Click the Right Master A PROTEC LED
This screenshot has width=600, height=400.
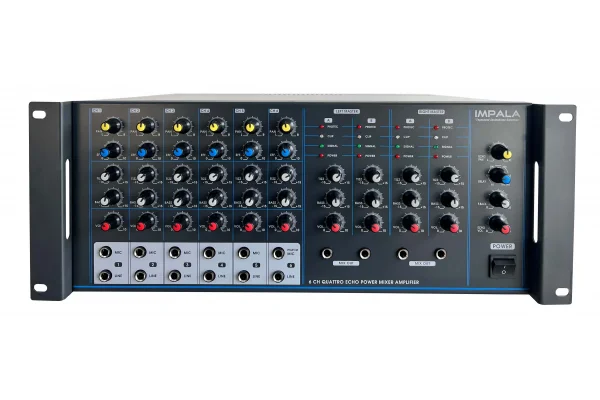[x=398, y=127]
